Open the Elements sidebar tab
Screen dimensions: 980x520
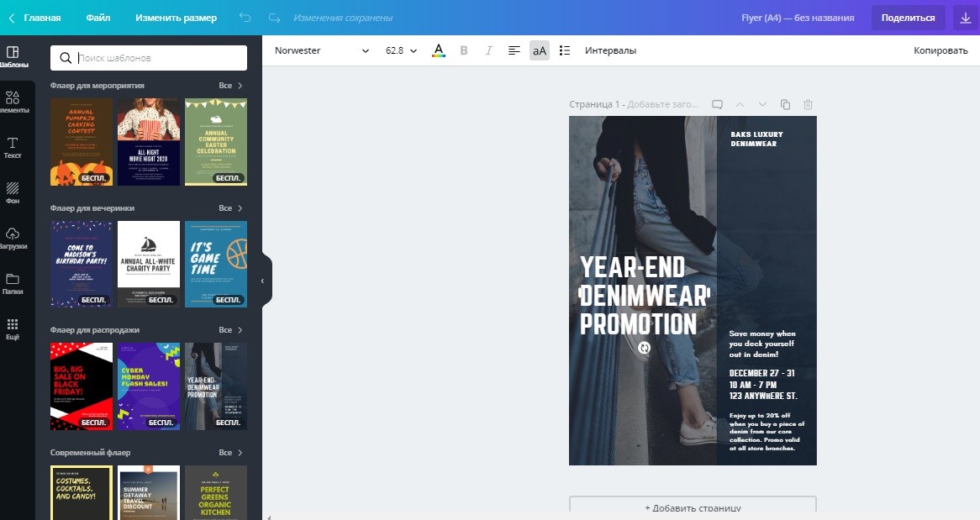coord(13,102)
